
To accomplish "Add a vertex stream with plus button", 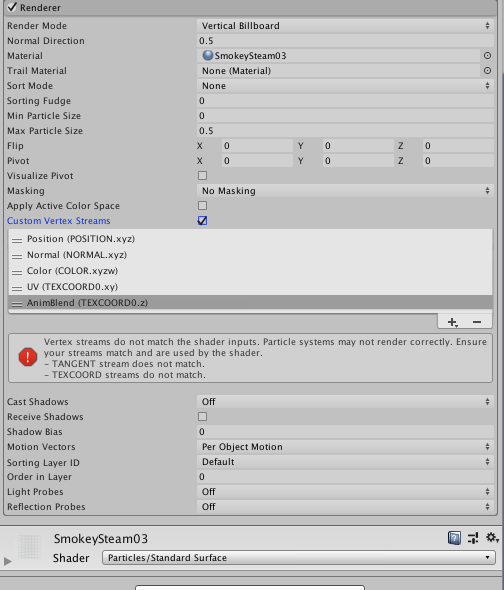I will (x=452, y=322).
